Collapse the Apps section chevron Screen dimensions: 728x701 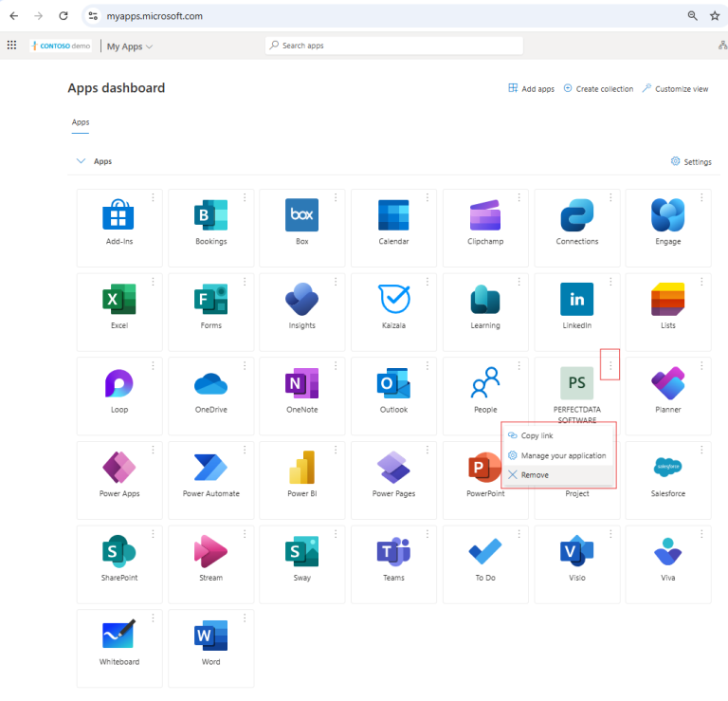click(x=81, y=161)
